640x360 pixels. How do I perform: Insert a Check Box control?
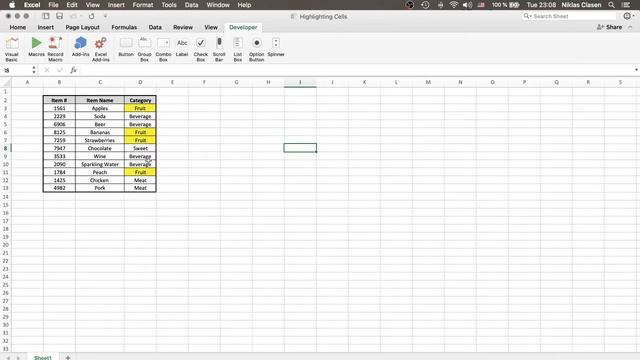(x=200, y=49)
